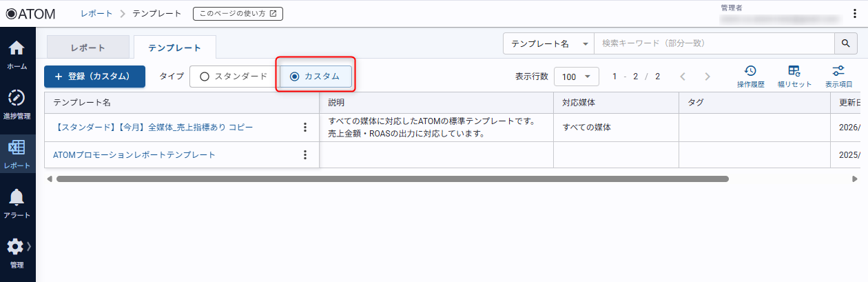Click the 登録(カスタム) button
Image resolution: width=868 pixels, height=282 pixels.
click(x=94, y=77)
